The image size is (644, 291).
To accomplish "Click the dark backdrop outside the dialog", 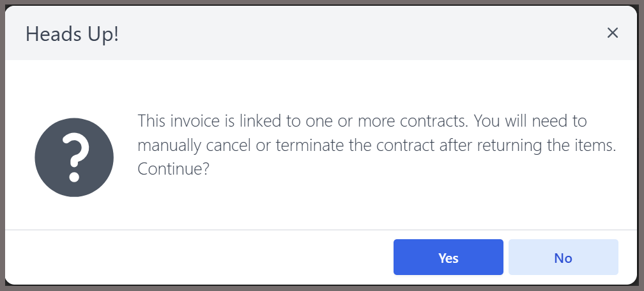I will point(2,146).
